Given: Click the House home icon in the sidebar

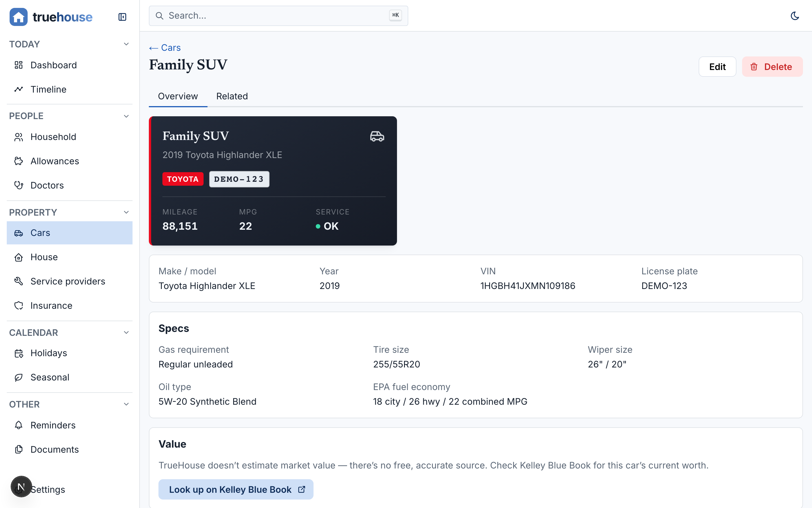Looking at the screenshot, I should [x=19, y=257].
